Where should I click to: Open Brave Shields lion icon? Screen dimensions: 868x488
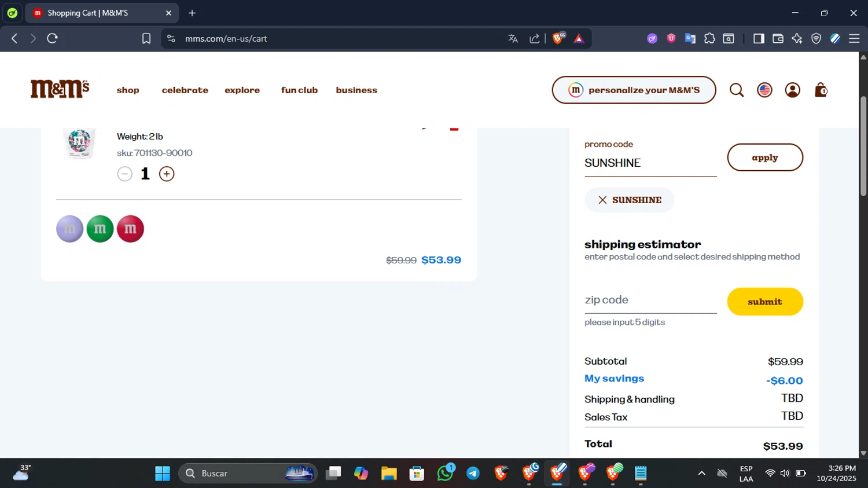point(558,38)
